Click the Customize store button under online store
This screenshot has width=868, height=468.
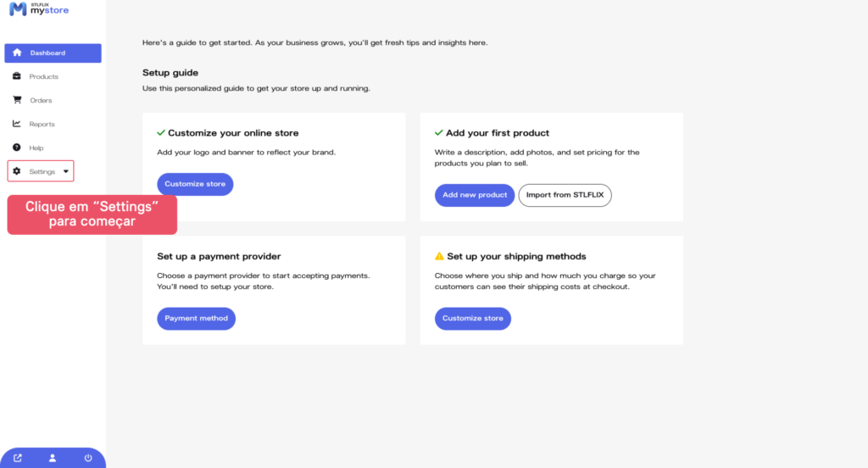click(195, 184)
